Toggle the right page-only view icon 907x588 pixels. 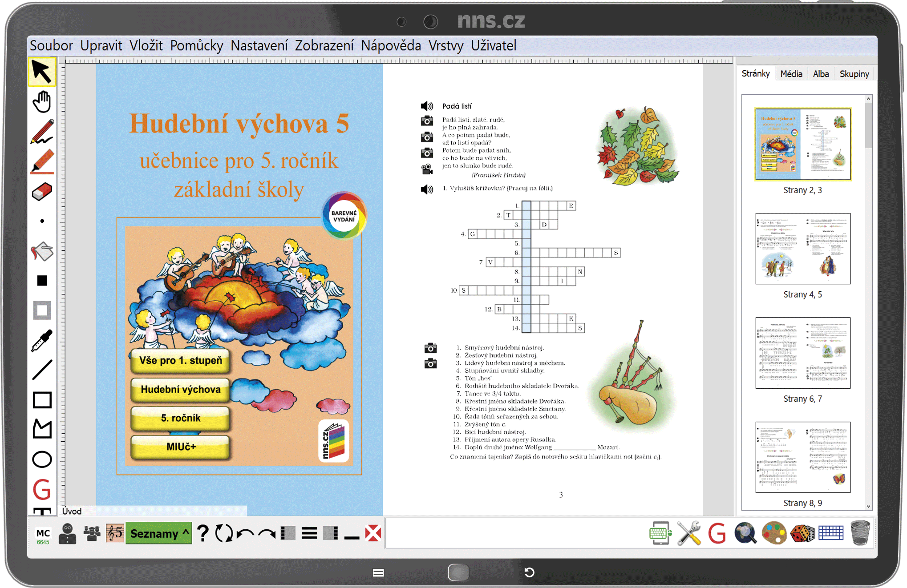tap(331, 533)
